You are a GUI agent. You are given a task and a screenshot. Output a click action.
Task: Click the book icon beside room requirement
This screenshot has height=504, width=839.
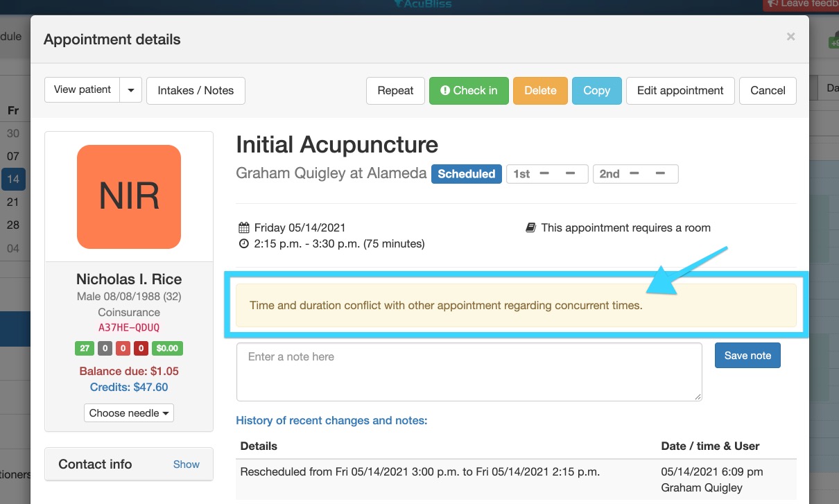click(530, 227)
